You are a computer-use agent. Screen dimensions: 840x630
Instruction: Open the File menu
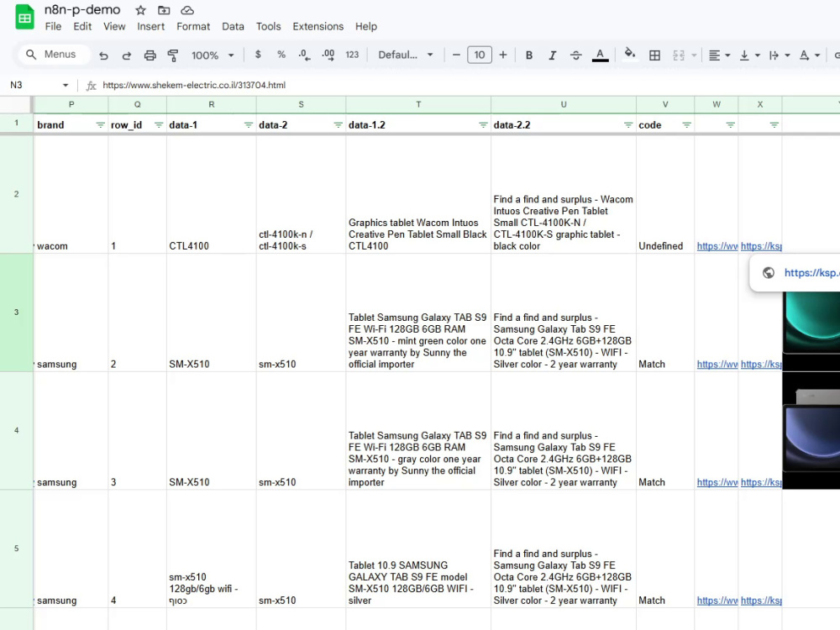[x=53, y=26]
